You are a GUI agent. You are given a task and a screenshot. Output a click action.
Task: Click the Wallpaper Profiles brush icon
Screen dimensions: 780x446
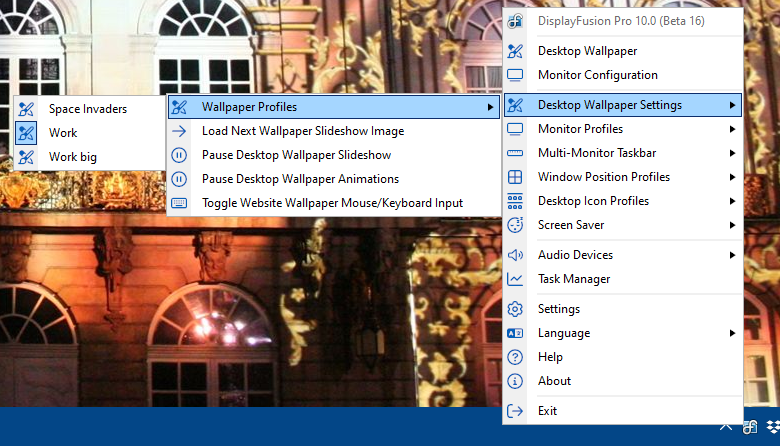pyautogui.click(x=179, y=107)
